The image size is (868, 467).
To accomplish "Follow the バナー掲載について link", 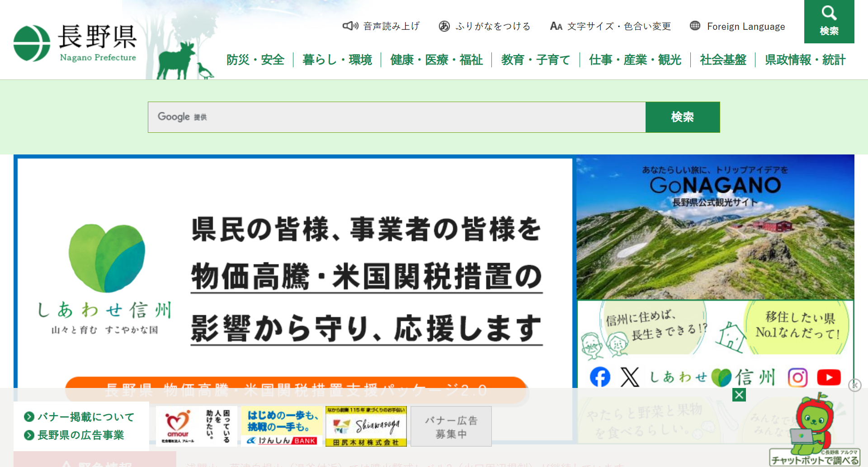I will [85, 417].
